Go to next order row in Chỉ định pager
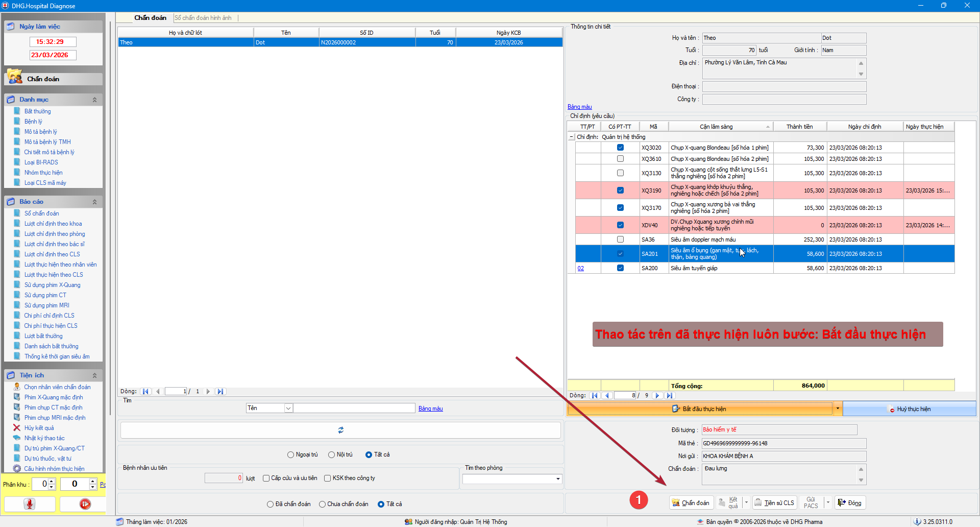Viewport: 980px width, 527px height. click(x=657, y=396)
